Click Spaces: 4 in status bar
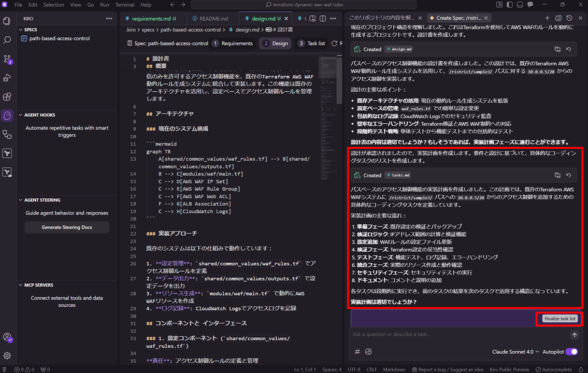This screenshot has width=588, height=373. [x=332, y=369]
